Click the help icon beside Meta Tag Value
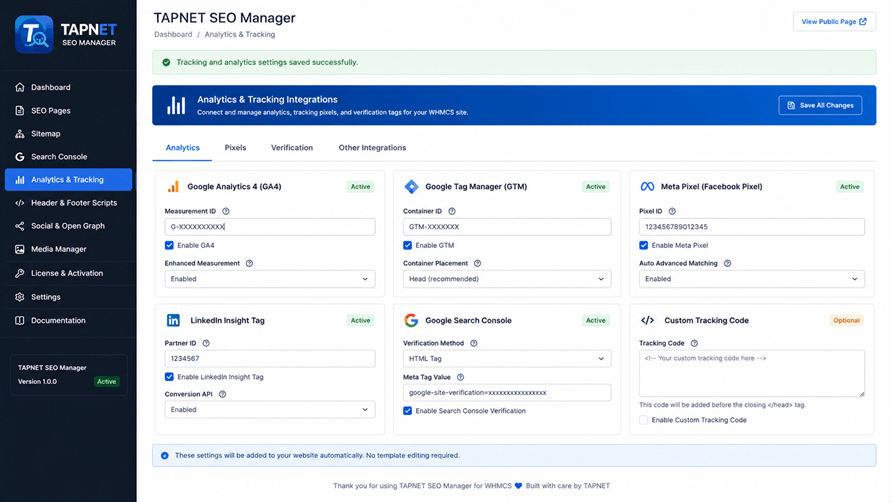The image size is (892, 502). click(x=460, y=377)
